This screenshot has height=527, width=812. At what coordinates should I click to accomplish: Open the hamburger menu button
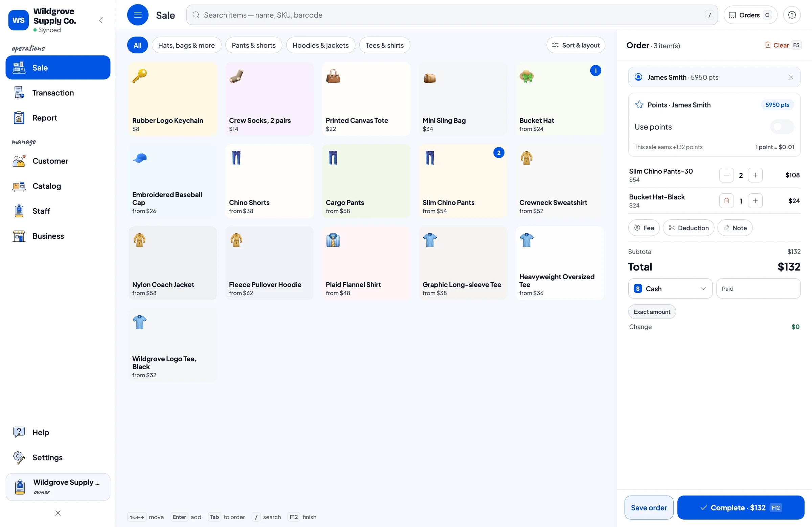point(137,15)
